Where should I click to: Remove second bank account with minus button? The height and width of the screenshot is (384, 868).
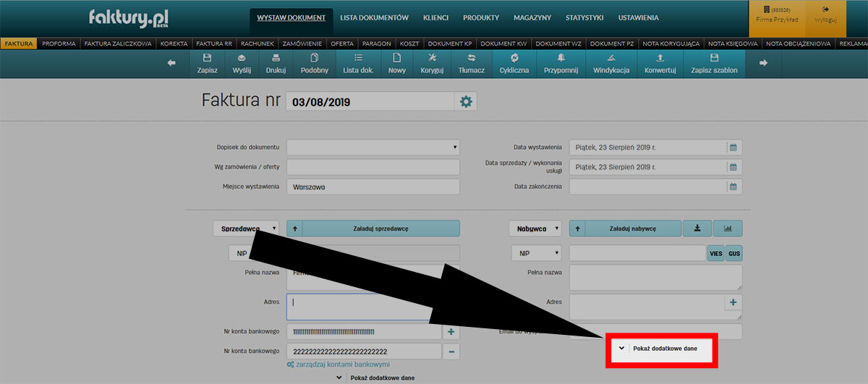[x=450, y=351]
